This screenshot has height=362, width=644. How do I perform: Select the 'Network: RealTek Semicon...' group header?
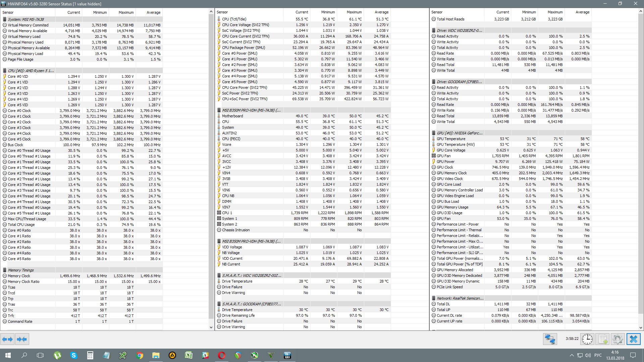(512, 298)
